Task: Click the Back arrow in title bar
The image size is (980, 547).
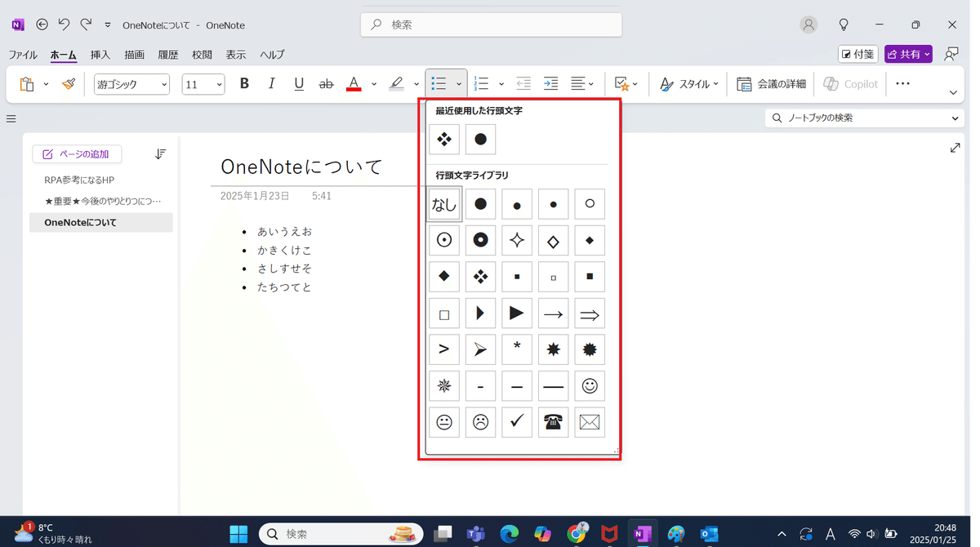Action: (x=42, y=24)
